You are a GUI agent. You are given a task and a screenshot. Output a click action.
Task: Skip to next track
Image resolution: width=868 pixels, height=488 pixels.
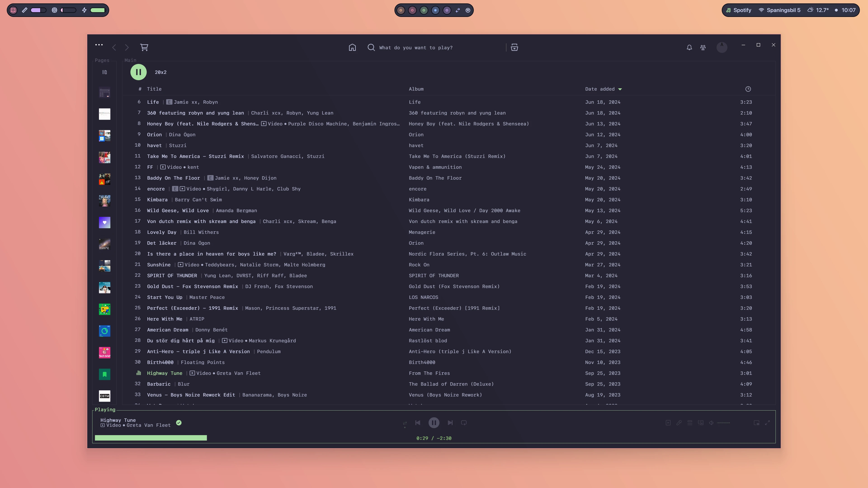point(450,423)
